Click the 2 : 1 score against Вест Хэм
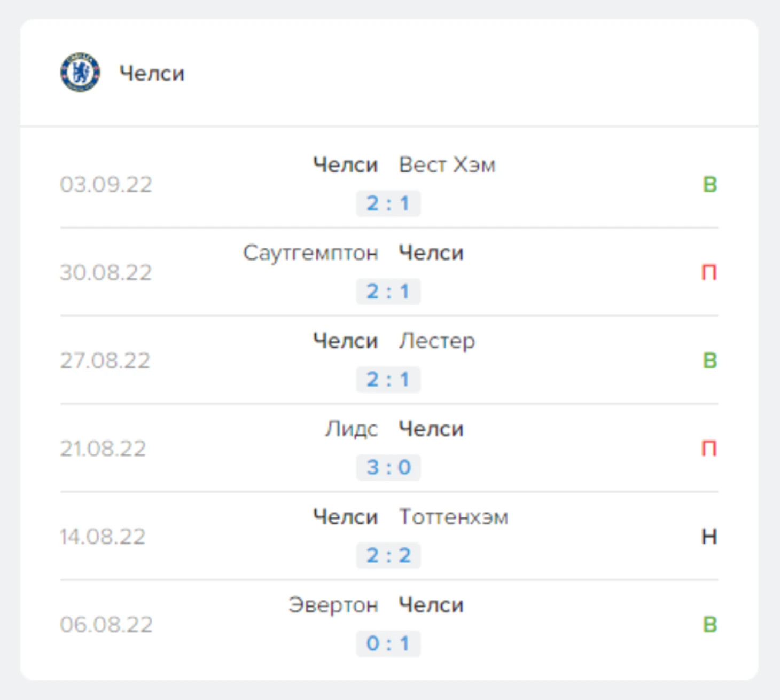Image resolution: width=780 pixels, height=700 pixels. (388, 203)
